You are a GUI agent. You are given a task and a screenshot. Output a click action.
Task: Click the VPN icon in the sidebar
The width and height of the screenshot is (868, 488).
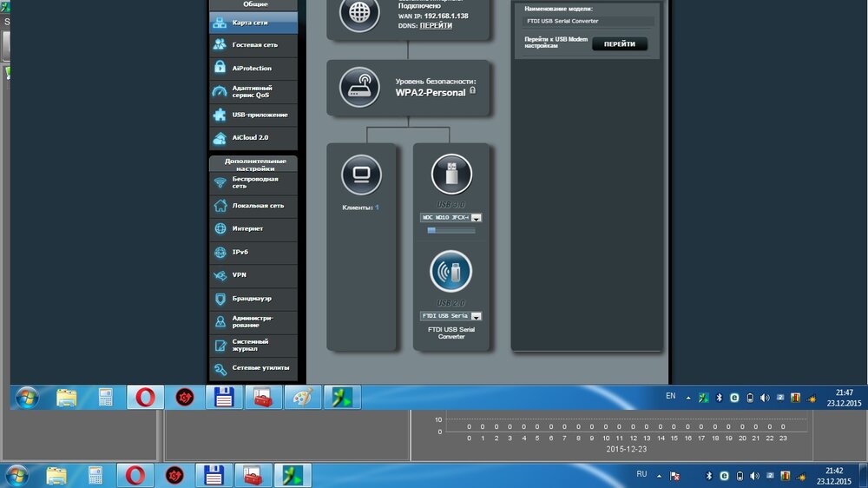click(x=220, y=275)
